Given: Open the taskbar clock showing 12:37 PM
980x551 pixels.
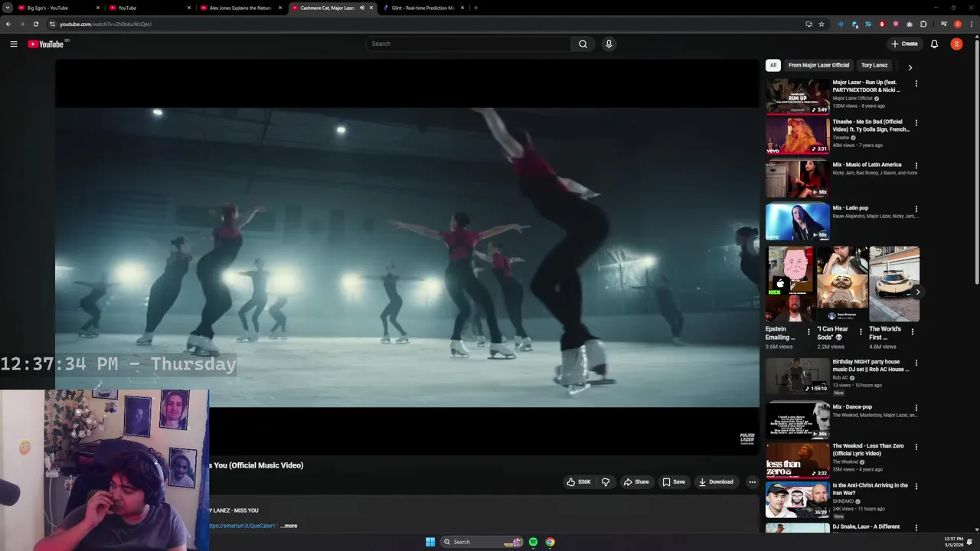Looking at the screenshot, I should point(953,542).
